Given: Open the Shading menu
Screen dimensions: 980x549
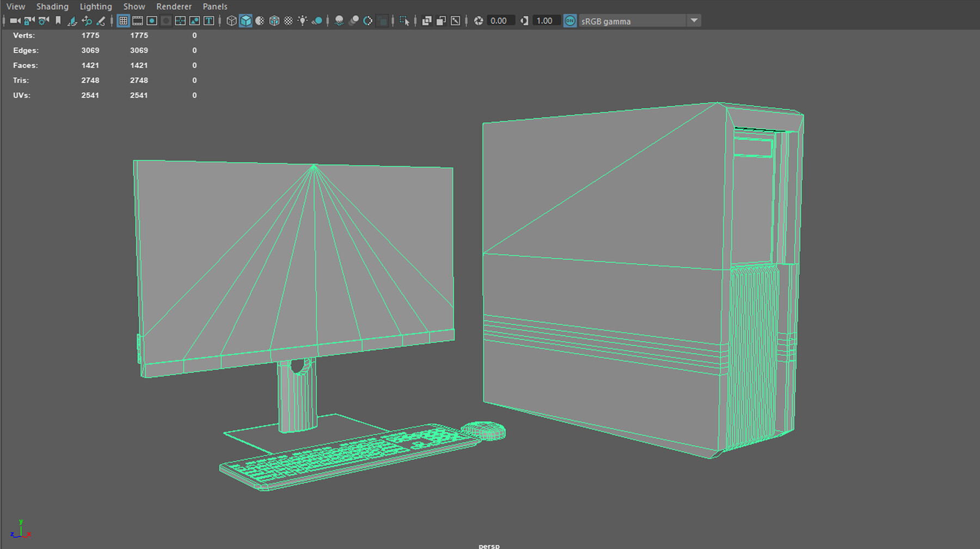Looking at the screenshot, I should tap(52, 7).
